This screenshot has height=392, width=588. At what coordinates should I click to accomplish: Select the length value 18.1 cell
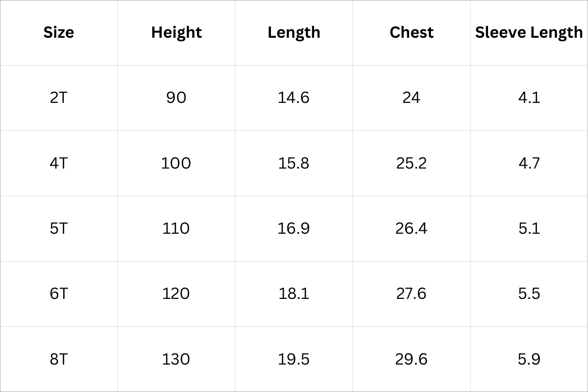pos(294,294)
